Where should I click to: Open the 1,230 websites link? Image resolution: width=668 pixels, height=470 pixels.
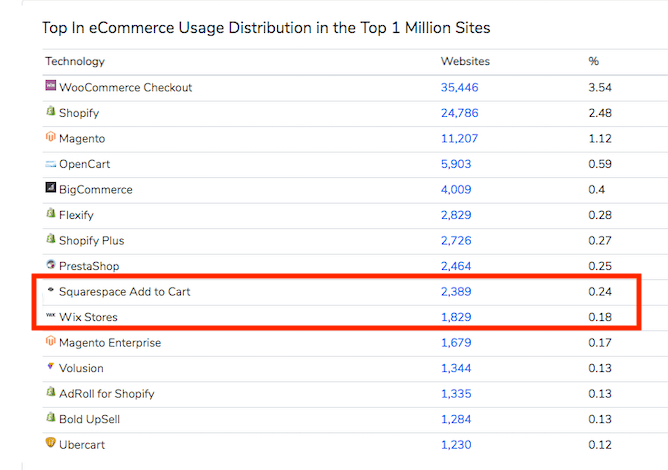pos(456,445)
